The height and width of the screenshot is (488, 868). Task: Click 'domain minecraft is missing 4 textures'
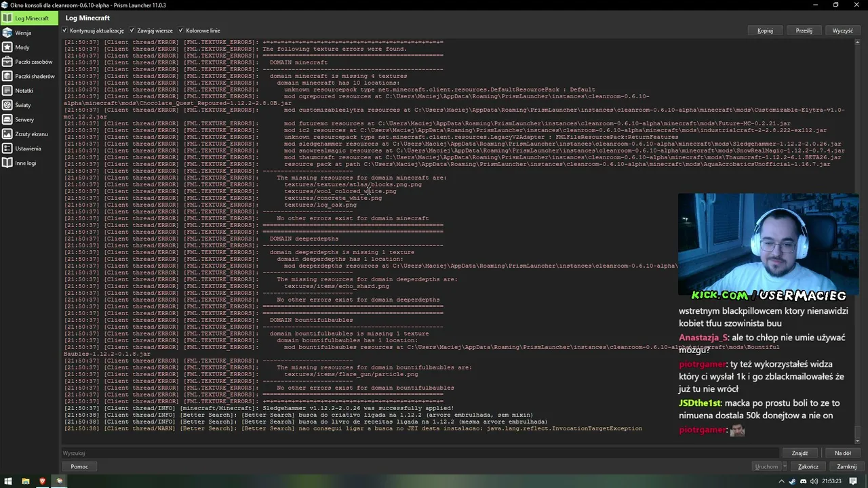coord(338,76)
